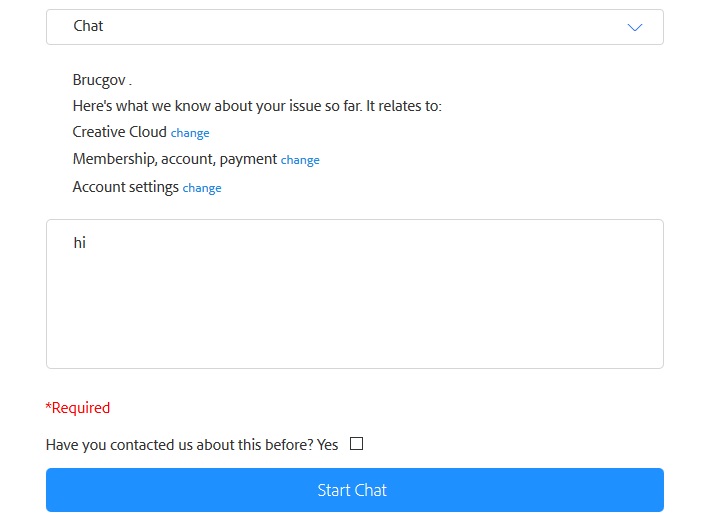Image resolution: width=701 pixels, height=514 pixels.
Task: Click the red '*Required' notice
Action: [78, 408]
